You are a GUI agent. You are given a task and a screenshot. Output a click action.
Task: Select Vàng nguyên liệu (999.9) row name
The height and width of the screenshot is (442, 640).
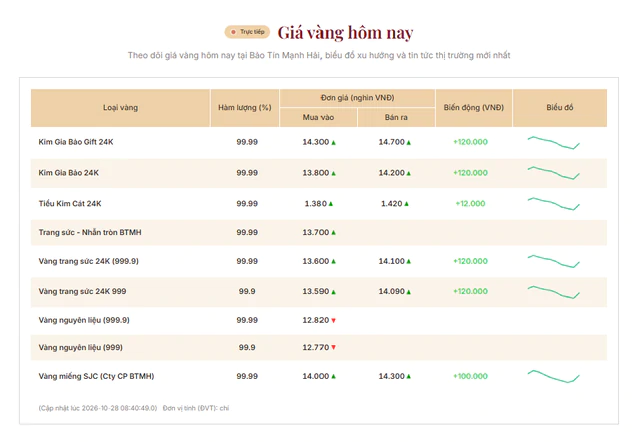coord(84,320)
